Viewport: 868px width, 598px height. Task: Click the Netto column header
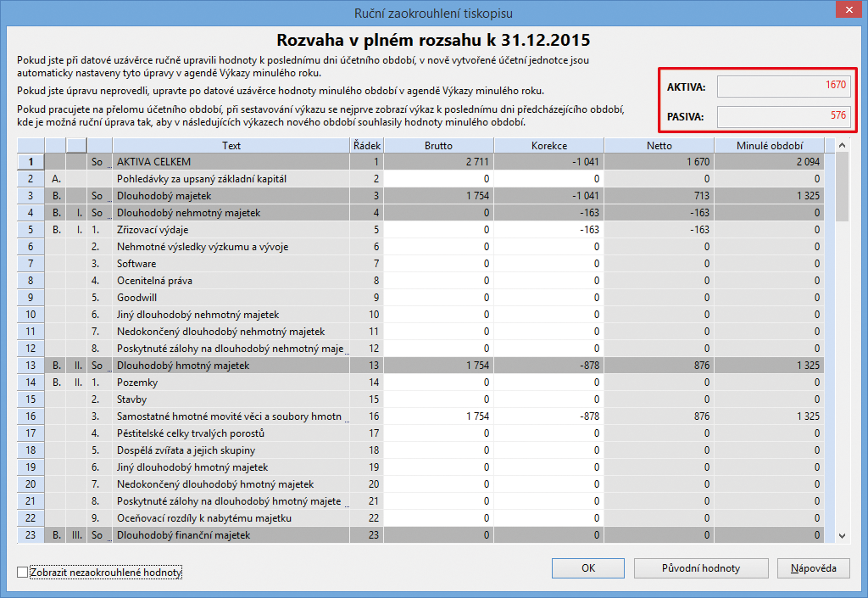pos(659,145)
